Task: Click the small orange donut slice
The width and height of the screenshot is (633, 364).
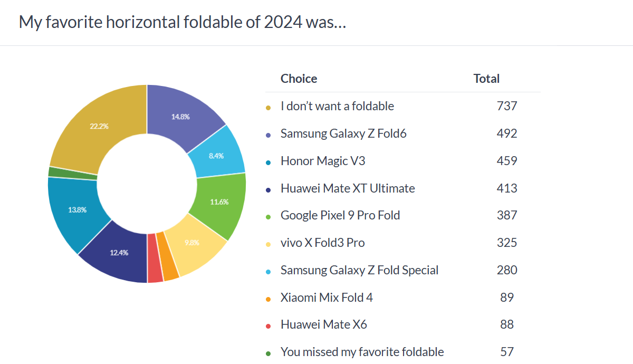Action: (170, 256)
